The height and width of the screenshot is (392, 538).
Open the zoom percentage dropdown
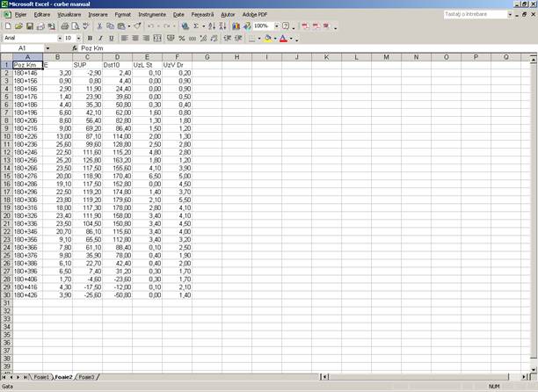click(275, 26)
